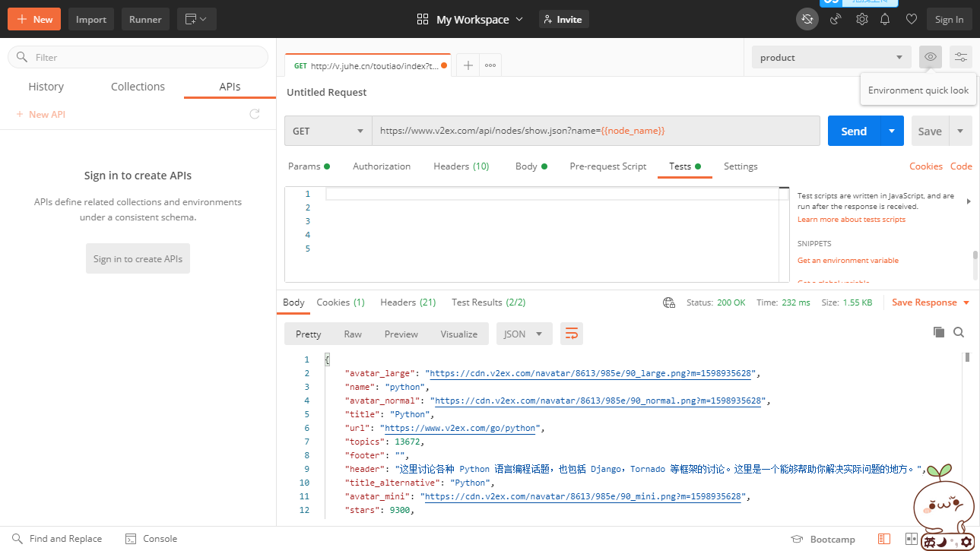Click the orange New button
The width and height of the screenshot is (980, 551).
(34, 19)
